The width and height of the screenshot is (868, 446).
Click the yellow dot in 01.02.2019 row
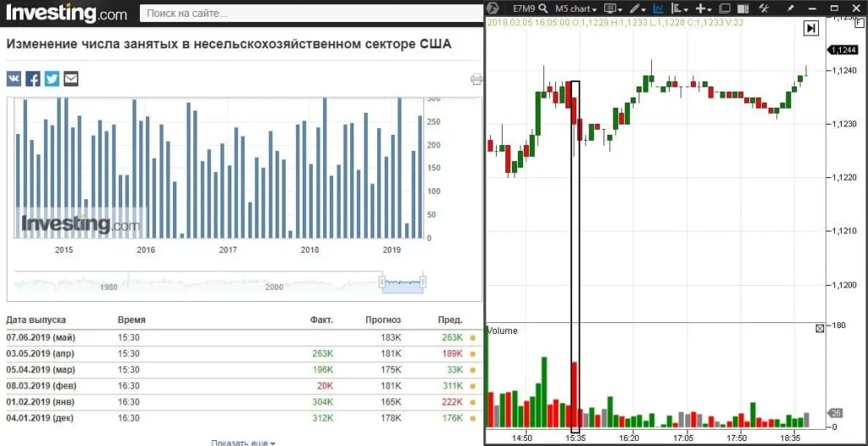click(472, 402)
